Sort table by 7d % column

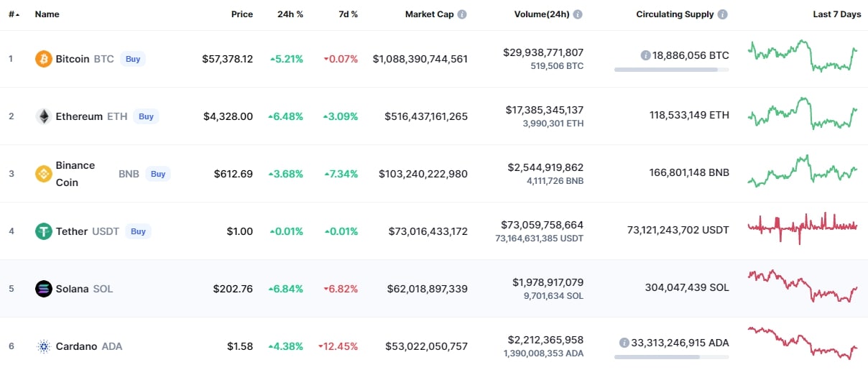point(347,14)
